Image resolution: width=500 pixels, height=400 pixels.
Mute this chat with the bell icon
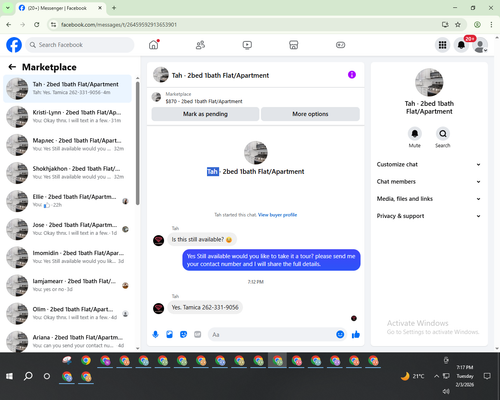click(414, 134)
